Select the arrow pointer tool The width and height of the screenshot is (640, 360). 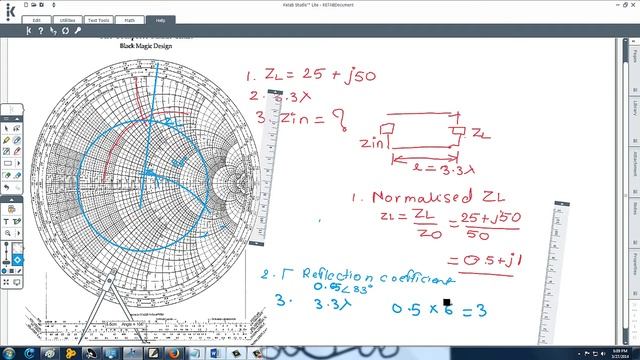pyautogui.click(x=6, y=129)
